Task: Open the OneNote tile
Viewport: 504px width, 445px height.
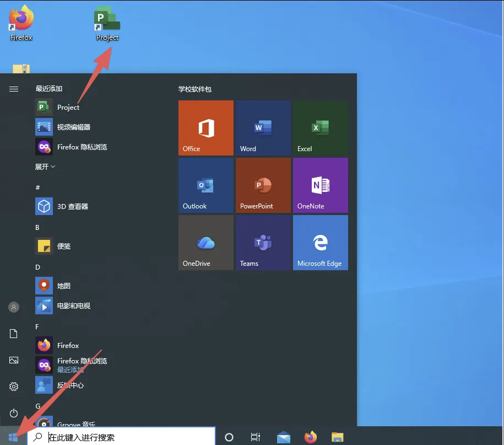Action: pos(321,185)
